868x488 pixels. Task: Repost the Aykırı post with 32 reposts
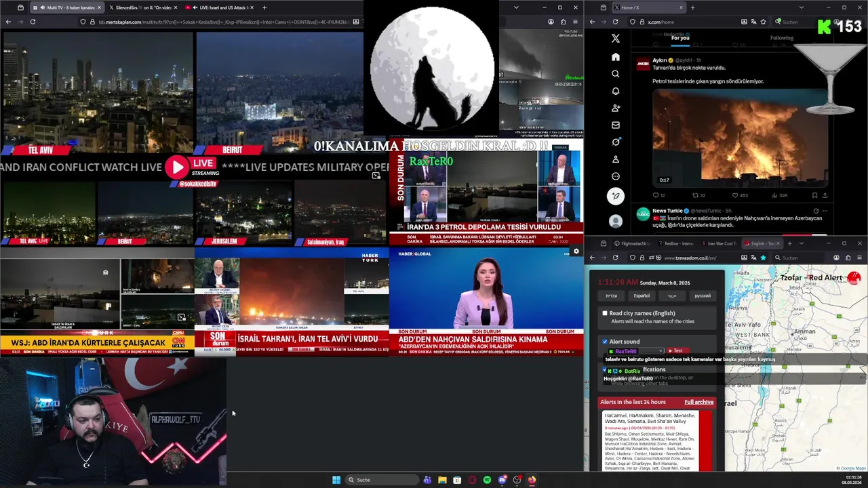click(695, 195)
